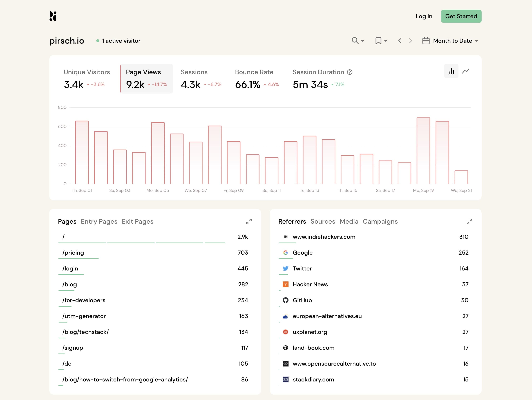The width and height of the screenshot is (532, 400).
Task: Switch to Entry Pages tab
Action: 99,221
